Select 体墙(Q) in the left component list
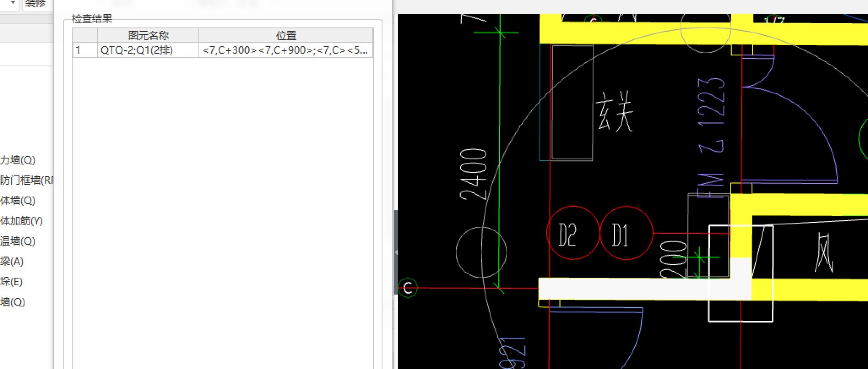The width and height of the screenshot is (868, 369). point(18,201)
